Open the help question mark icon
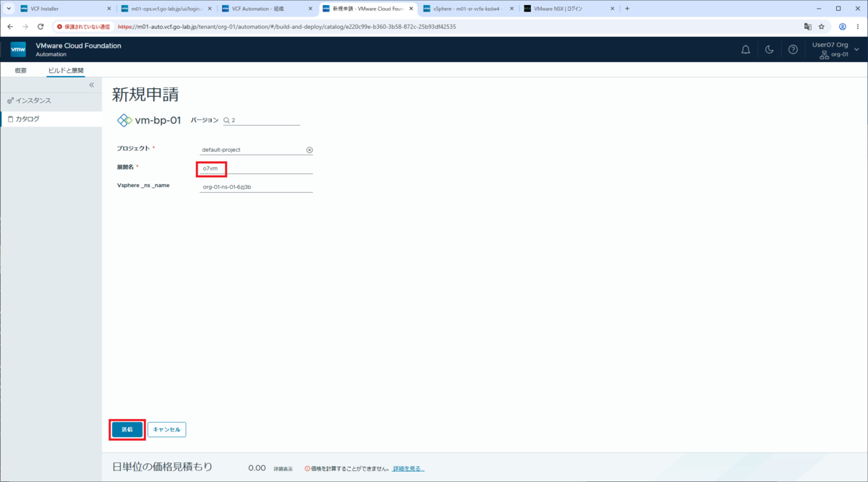The width and height of the screenshot is (868, 482). coord(793,49)
